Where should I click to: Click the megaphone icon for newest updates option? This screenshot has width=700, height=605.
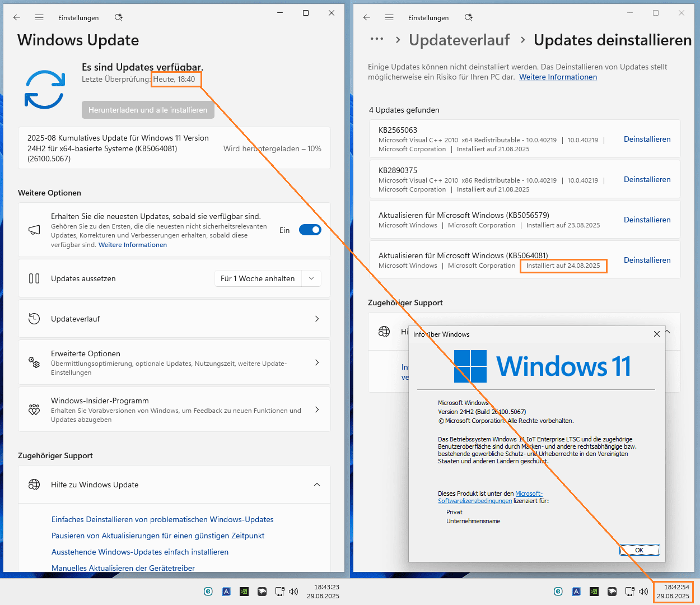(34, 230)
